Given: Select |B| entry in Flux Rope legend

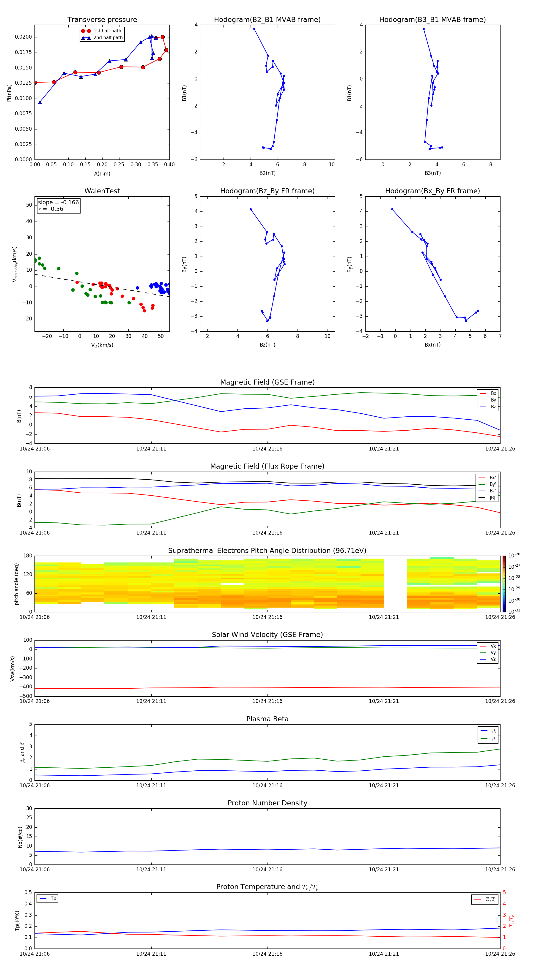Looking at the screenshot, I should coord(487,498).
